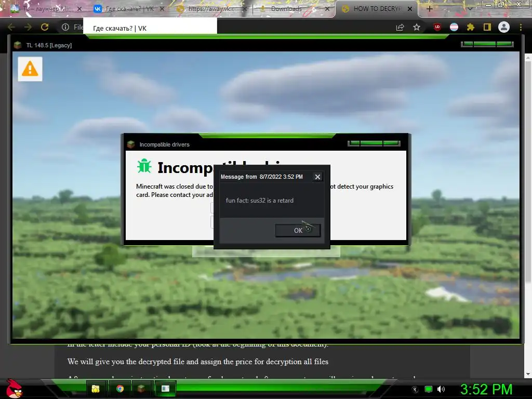Image resolution: width=532 pixels, height=399 pixels.
Task: Open the https://away.vk browser tab
Action: pos(210,9)
